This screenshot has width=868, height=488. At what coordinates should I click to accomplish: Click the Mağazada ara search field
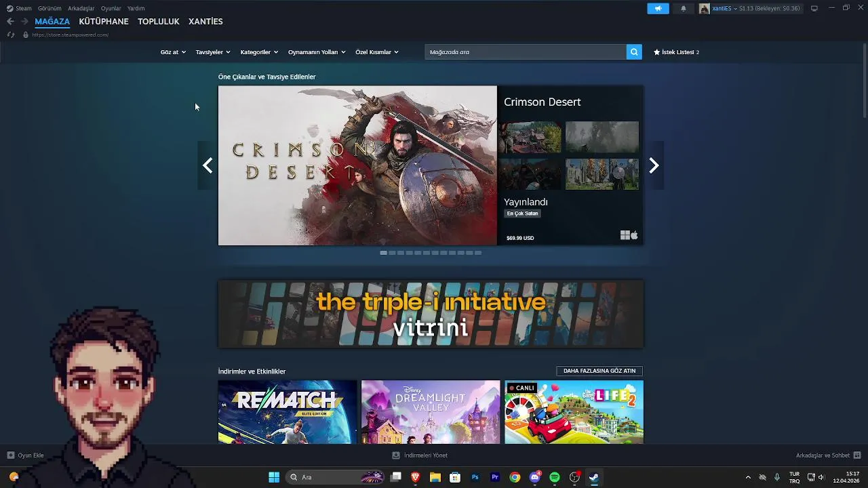tap(526, 52)
